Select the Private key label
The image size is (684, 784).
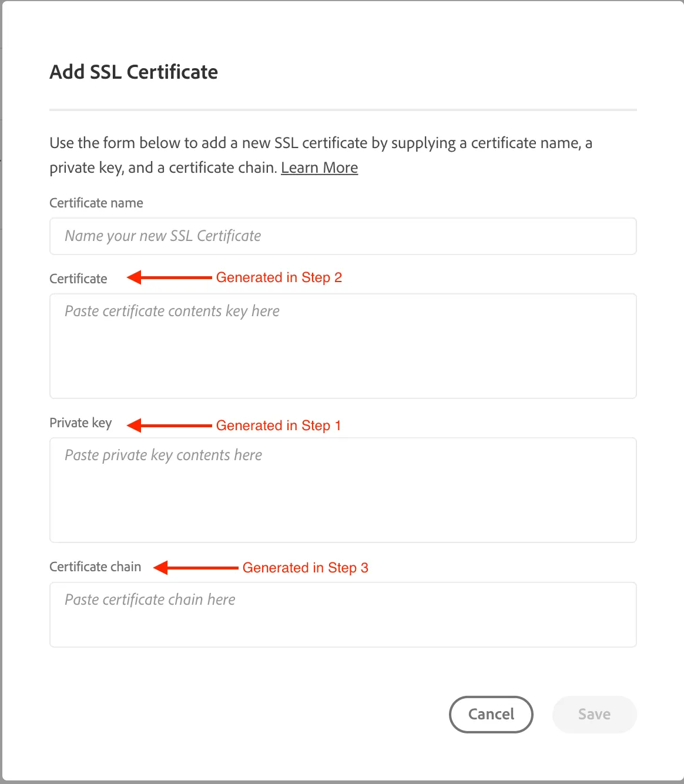(x=81, y=423)
